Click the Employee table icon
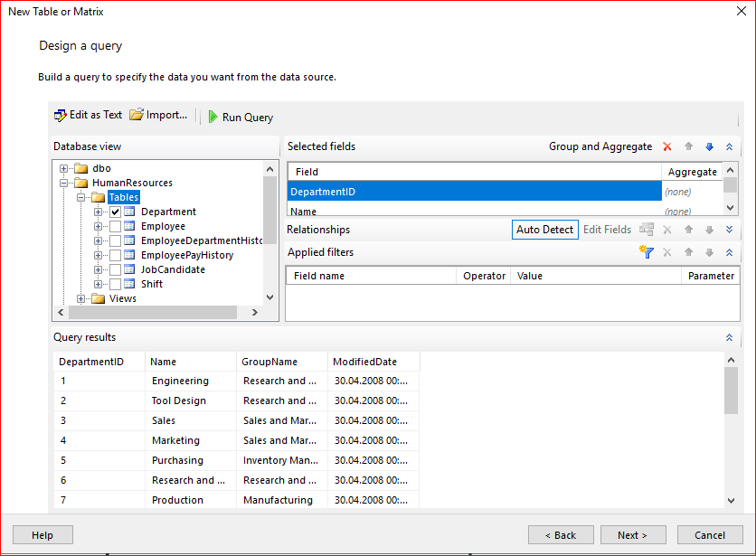 pos(129,226)
